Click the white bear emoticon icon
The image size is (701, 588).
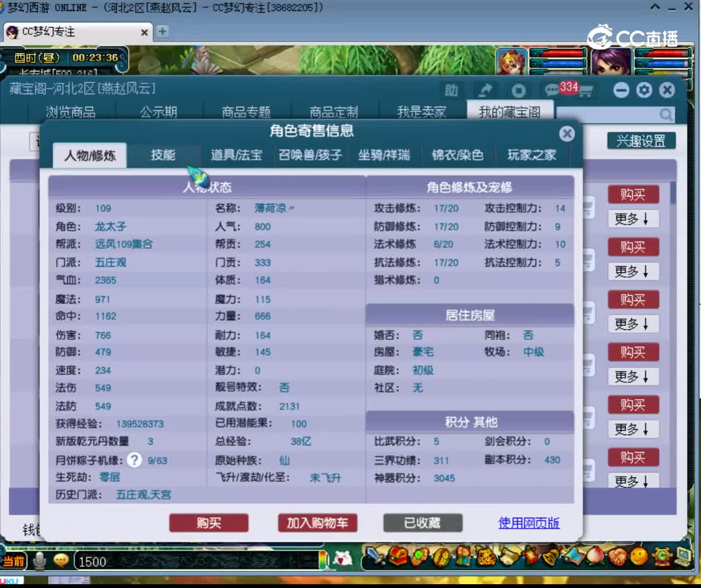pos(343,558)
